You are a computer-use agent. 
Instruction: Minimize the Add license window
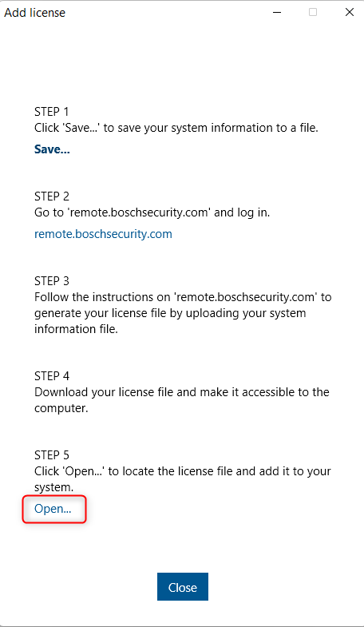click(276, 13)
